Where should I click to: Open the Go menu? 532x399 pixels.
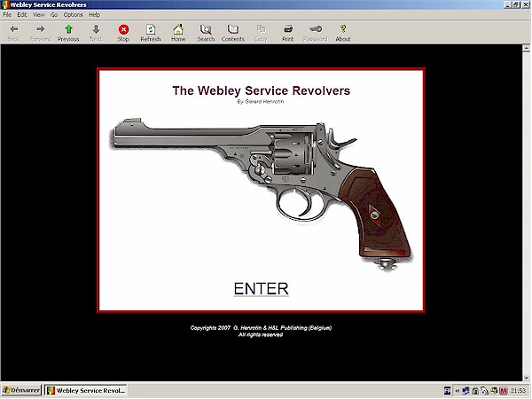coord(54,14)
